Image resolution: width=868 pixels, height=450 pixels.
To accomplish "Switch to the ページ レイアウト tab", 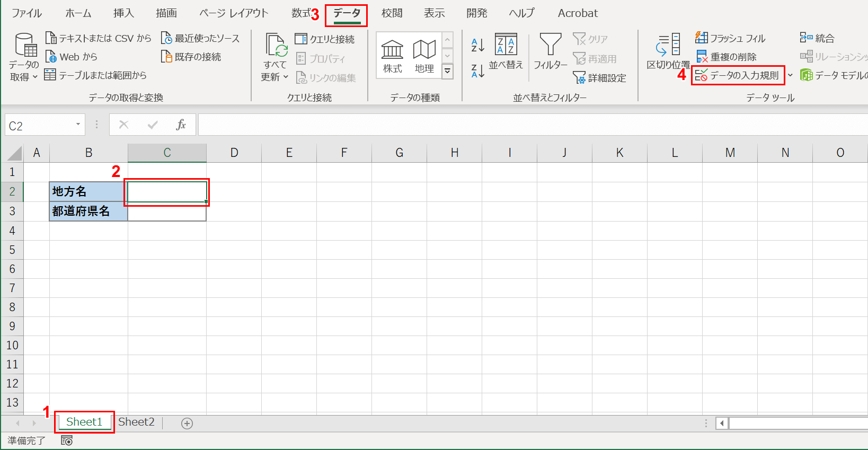I will [x=234, y=13].
